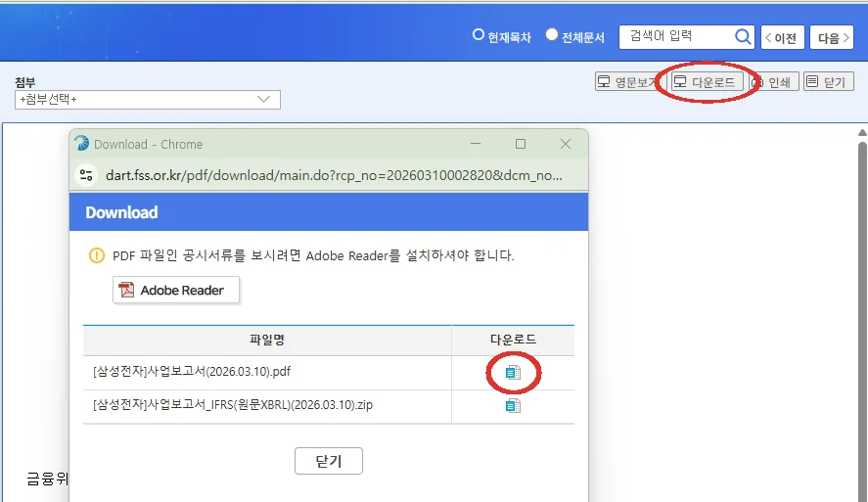Image resolution: width=868 pixels, height=502 pixels.
Task: Click file name [삼성전자]사업보고서(2026.03.10).pdf
Action: [x=192, y=372]
